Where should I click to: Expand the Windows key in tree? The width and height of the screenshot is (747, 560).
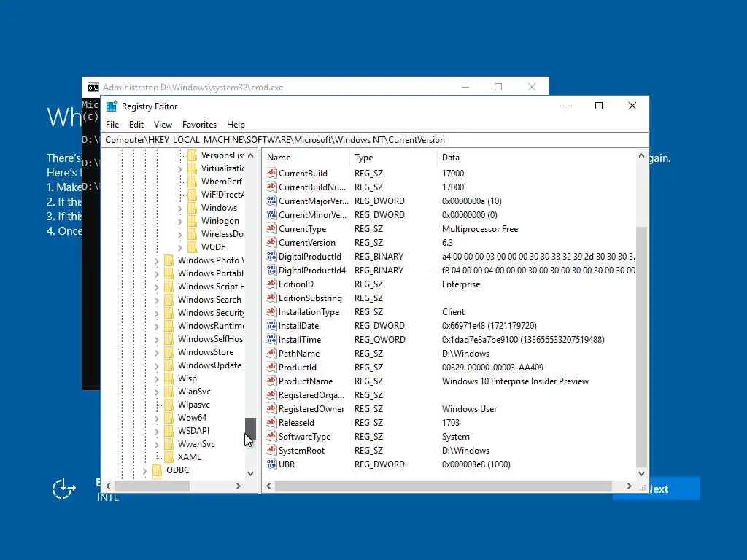179,209
